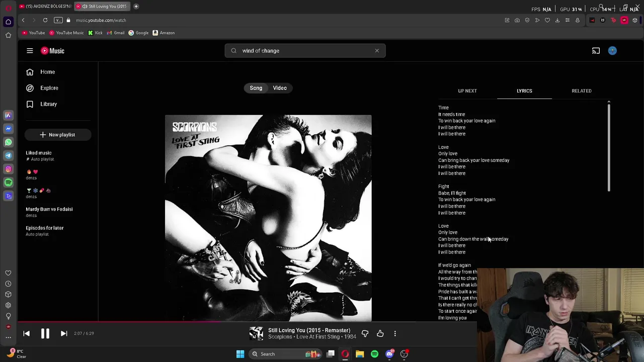Viewport: 644px width, 362px height.
Task: Skip to next track
Action: 64,333
